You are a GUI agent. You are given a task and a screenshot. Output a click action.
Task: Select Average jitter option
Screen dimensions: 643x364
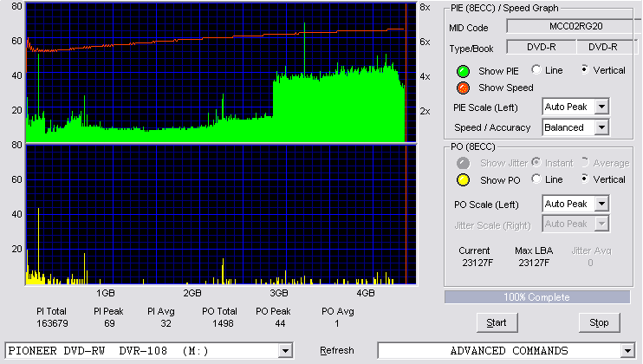(584, 162)
